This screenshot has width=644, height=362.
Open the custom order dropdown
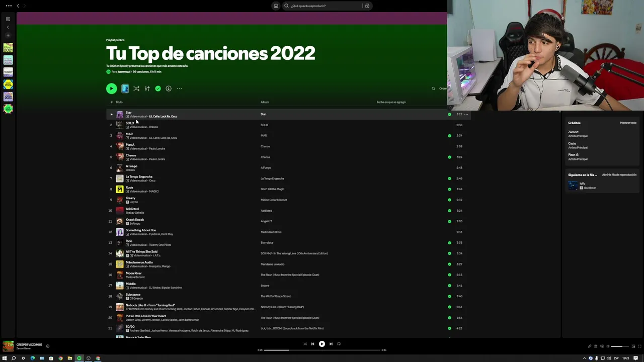(x=443, y=88)
